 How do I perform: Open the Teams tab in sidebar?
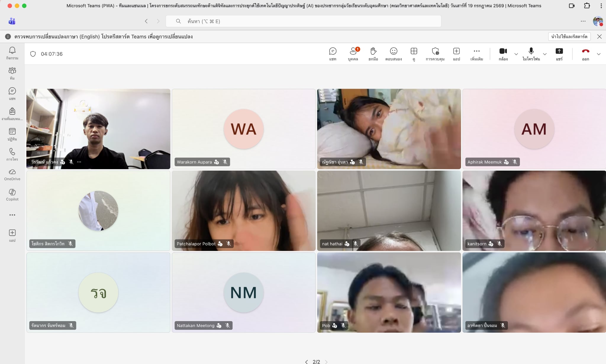click(x=12, y=74)
